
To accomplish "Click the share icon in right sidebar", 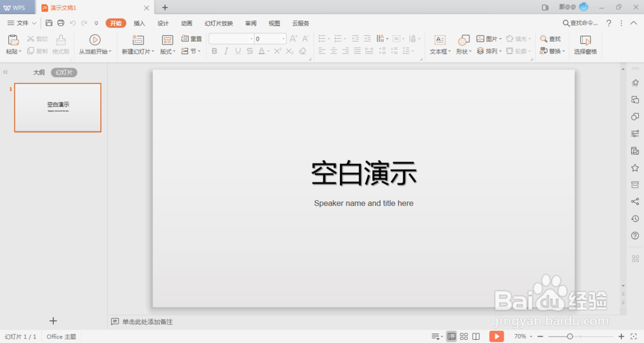I will click(x=635, y=201).
